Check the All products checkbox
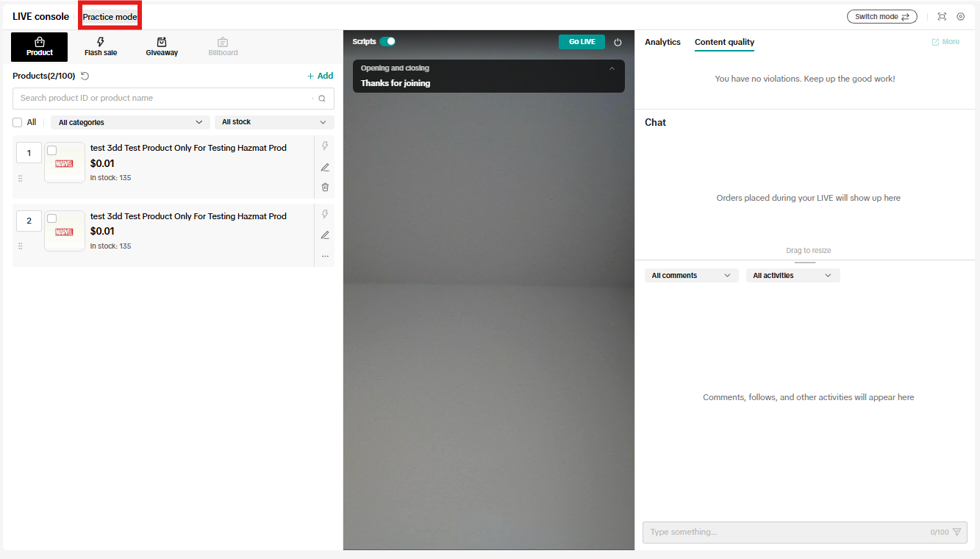980x559 pixels. tap(18, 122)
